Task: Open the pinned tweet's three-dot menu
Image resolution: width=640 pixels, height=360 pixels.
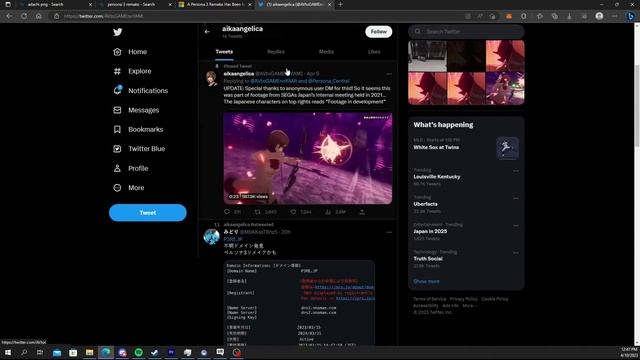Action: pyautogui.click(x=389, y=74)
